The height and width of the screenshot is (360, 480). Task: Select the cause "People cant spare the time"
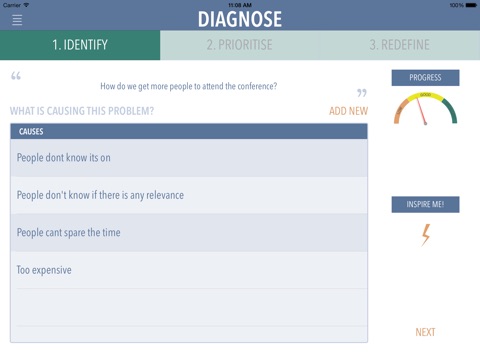[189, 233]
